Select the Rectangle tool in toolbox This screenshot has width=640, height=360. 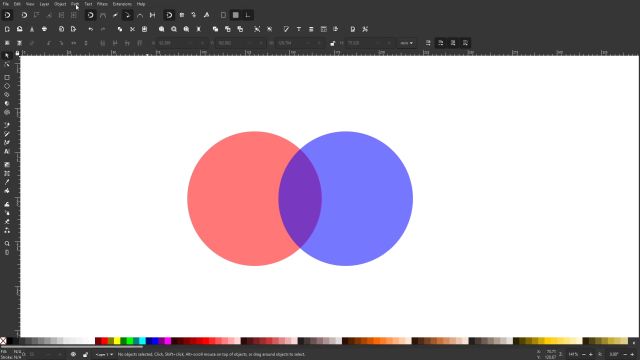pos(7,78)
